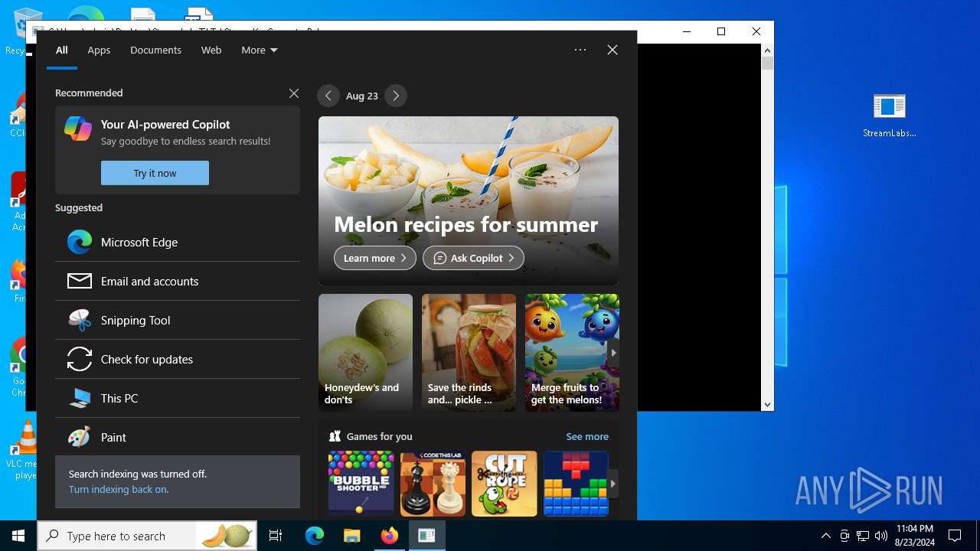
Task: Open Honeydew's and don'ts card
Action: pos(365,353)
